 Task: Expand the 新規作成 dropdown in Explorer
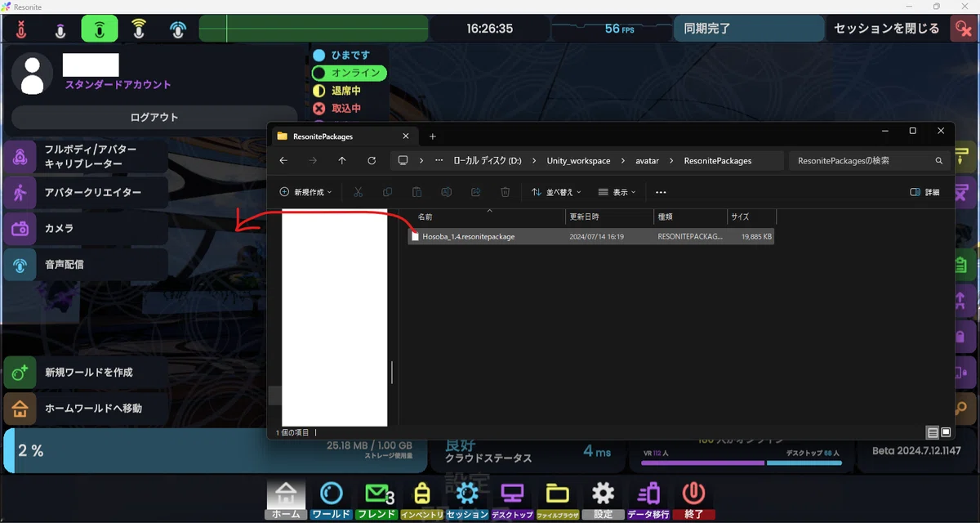point(306,192)
